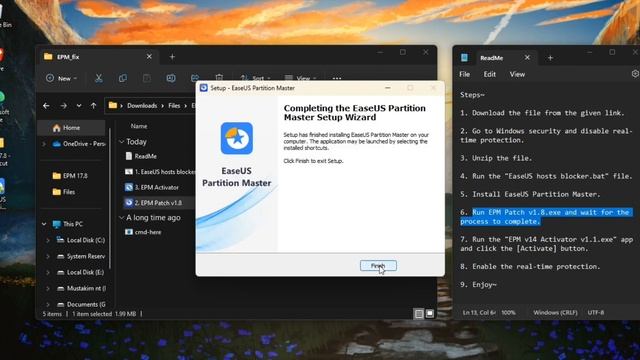This screenshot has width=640, height=360.
Task: Open Notepad settings gear icon
Action: tap(635, 74)
